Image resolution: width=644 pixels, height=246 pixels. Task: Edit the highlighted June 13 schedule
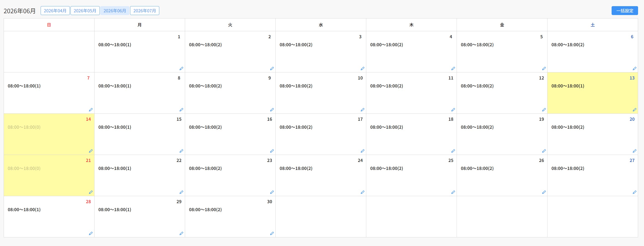click(634, 110)
